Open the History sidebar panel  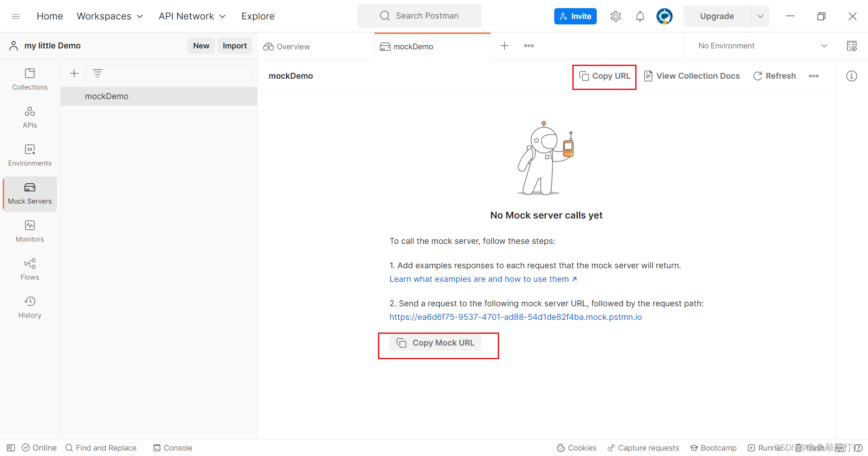pos(29,307)
